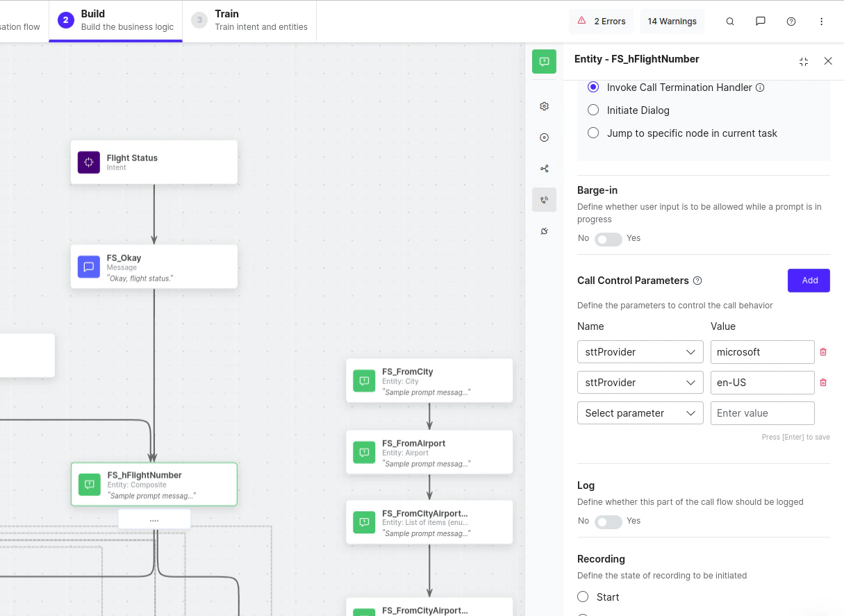844x616 pixels.
Task: Click the Add button for Call Control Parameters
Action: point(808,280)
